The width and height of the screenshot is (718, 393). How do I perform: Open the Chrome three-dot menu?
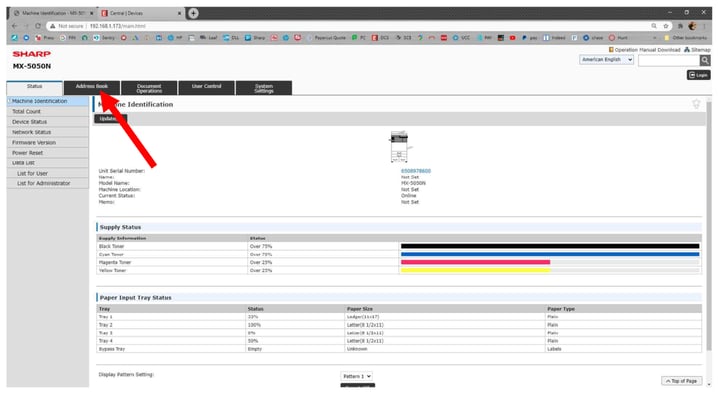[704, 26]
